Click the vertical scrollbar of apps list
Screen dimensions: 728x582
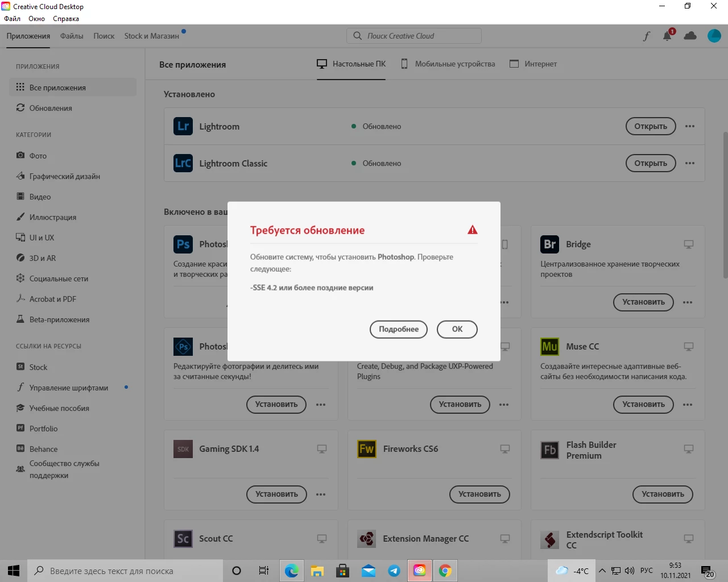725,205
